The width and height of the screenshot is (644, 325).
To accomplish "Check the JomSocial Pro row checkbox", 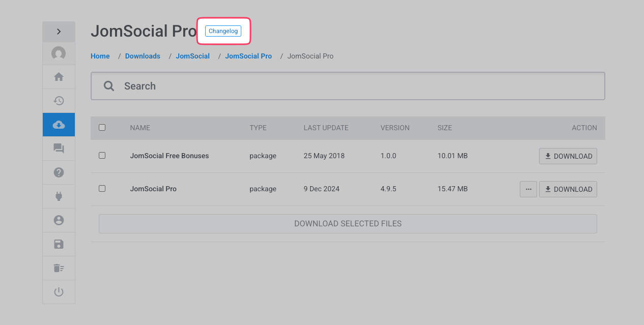I will pyautogui.click(x=102, y=188).
